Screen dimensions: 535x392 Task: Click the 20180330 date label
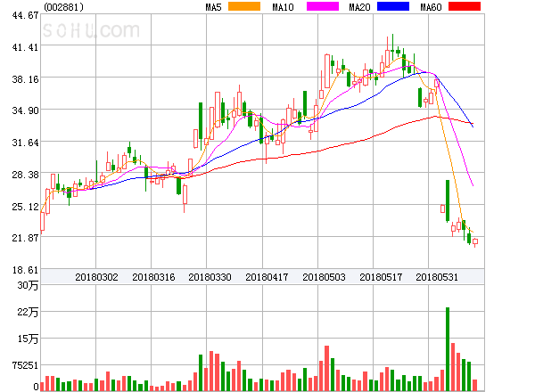coord(210,277)
